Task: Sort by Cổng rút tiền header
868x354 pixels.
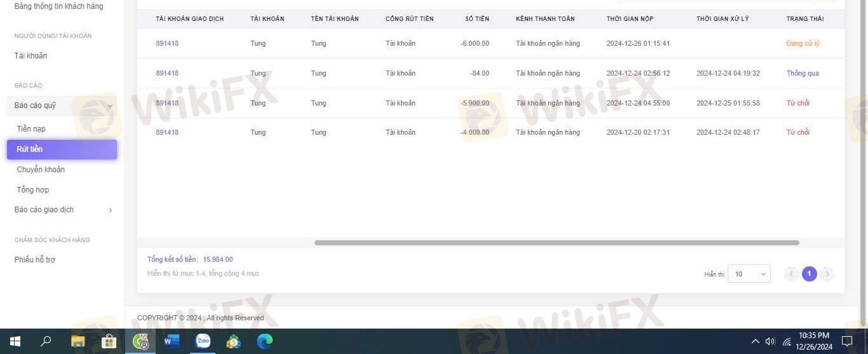Action: [x=409, y=19]
